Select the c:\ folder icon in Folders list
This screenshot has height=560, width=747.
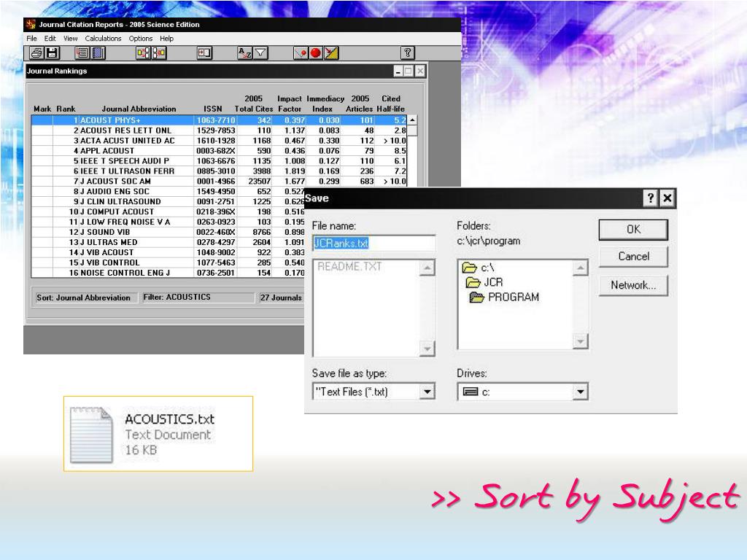point(469,268)
